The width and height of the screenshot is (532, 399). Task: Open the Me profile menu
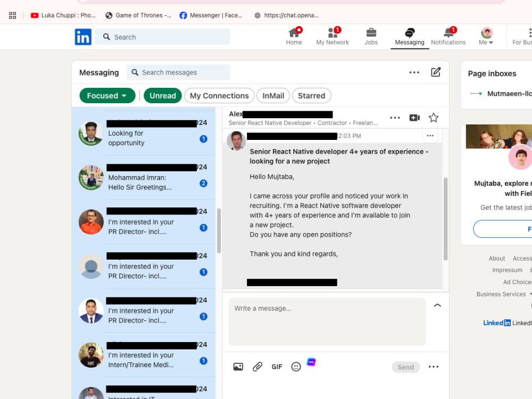(x=487, y=36)
